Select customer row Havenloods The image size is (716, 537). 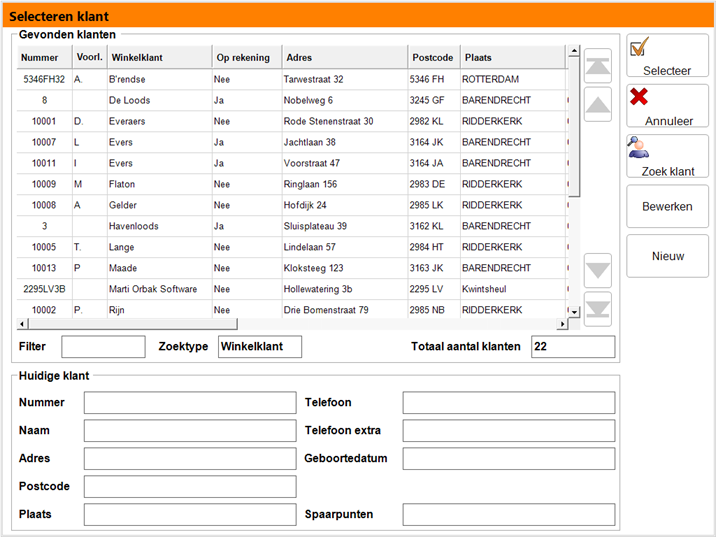click(292, 226)
